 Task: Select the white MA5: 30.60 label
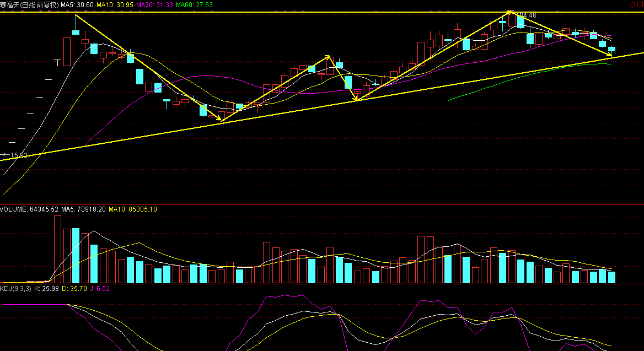(x=77, y=5)
